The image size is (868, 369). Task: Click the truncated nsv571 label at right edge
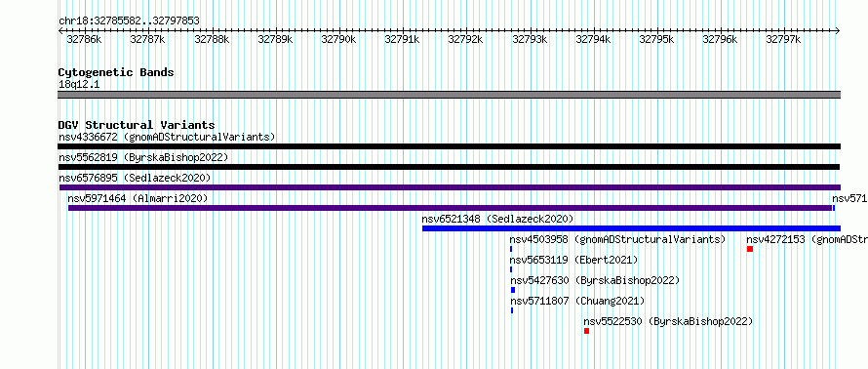click(x=849, y=198)
